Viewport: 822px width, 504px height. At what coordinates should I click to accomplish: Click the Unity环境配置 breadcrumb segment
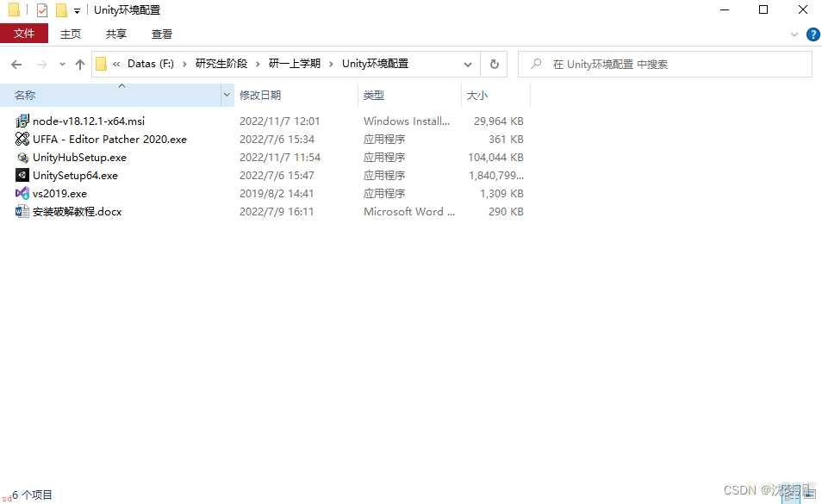376,64
